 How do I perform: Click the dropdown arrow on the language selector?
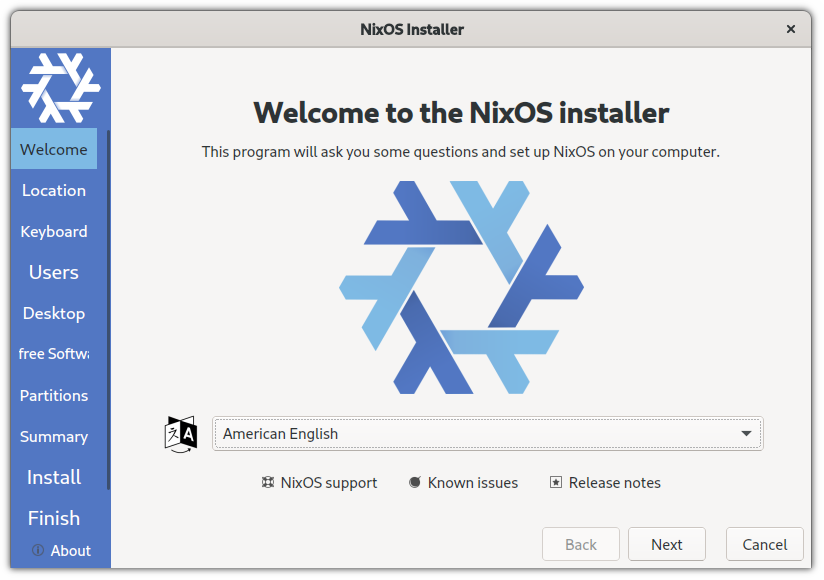[x=746, y=433]
